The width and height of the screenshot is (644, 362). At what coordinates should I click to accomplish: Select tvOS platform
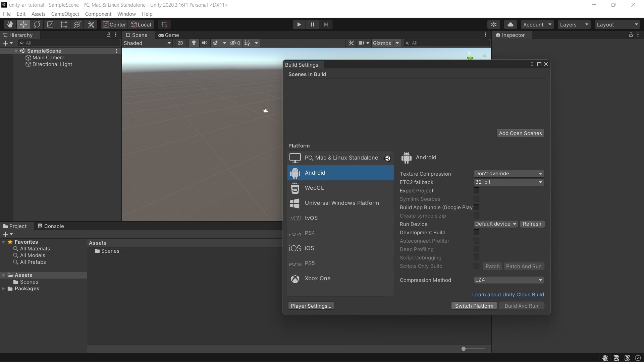pyautogui.click(x=340, y=218)
